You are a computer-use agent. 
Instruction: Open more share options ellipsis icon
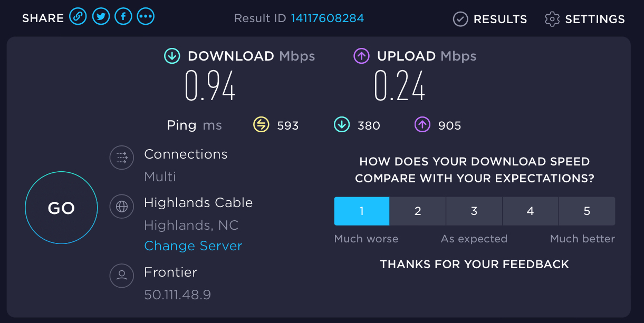[146, 17]
